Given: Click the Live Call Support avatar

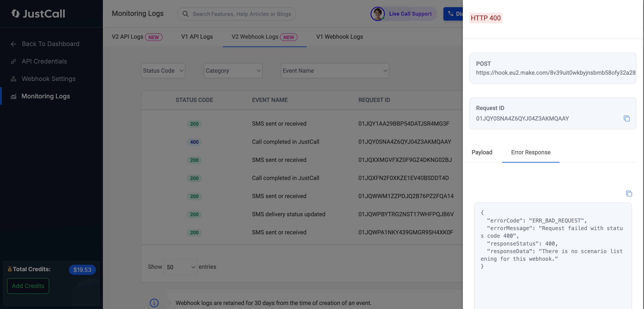Looking at the screenshot, I should pyautogui.click(x=377, y=14).
